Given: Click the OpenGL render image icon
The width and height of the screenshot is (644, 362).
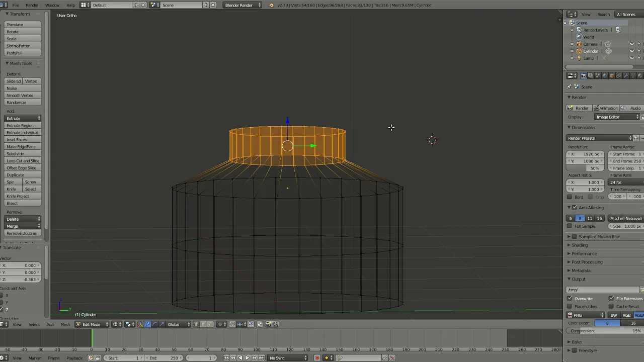Looking at the screenshot, I should [269, 324].
